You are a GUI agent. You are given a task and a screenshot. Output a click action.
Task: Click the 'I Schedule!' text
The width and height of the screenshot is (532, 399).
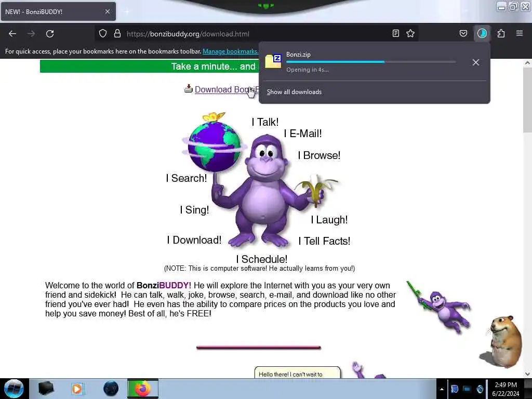click(262, 260)
